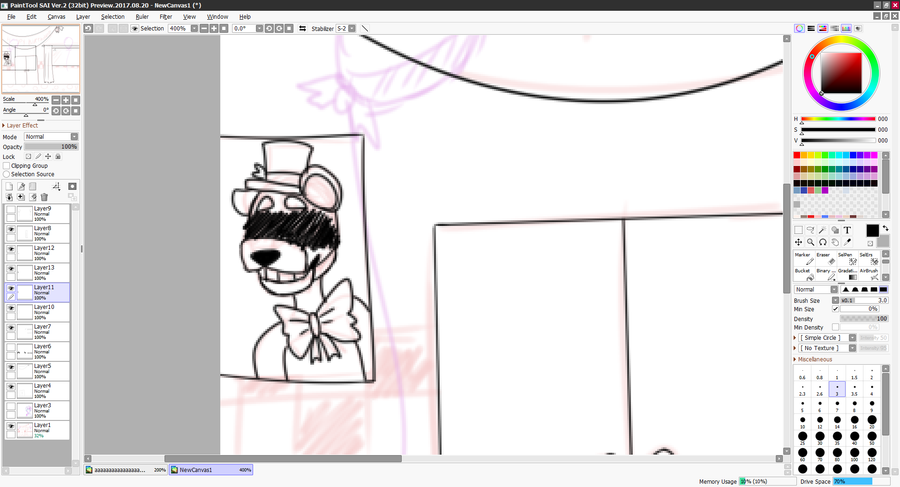Image resolution: width=900 pixels, height=487 pixels.
Task: Create a new layer
Action: [x=9, y=186]
